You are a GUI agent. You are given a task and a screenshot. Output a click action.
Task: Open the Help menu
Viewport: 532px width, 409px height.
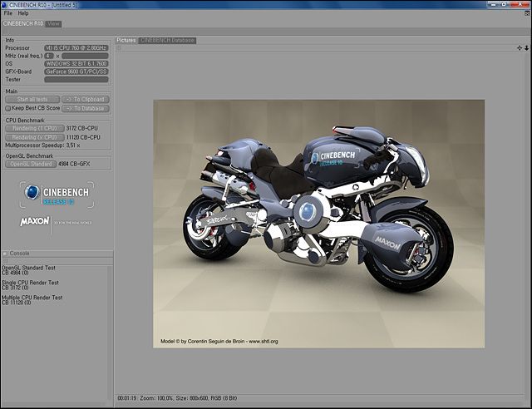pyautogui.click(x=23, y=13)
